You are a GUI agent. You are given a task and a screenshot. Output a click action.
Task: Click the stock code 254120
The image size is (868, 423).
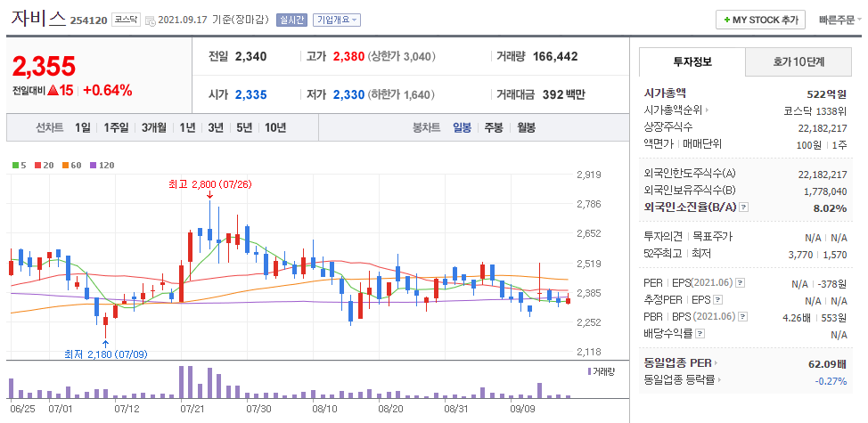pos(88,20)
